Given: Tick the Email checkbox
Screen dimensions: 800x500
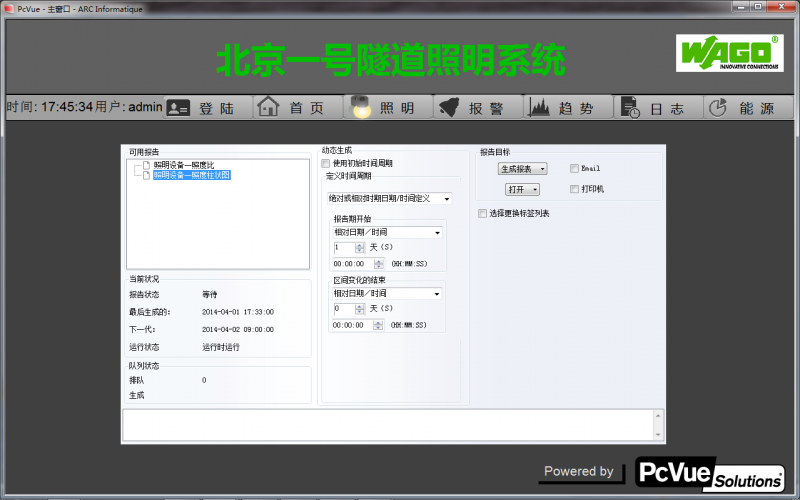Looking at the screenshot, I should click(574, 168).
